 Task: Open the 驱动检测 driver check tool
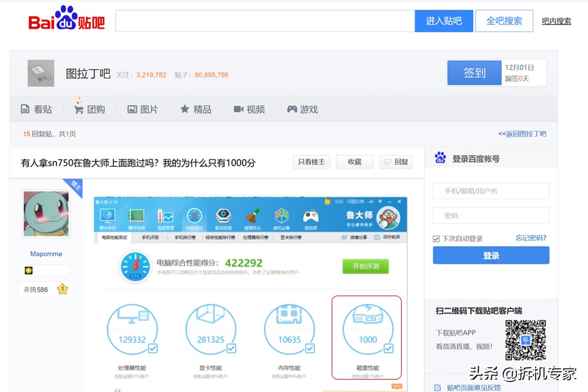[223, 216]
